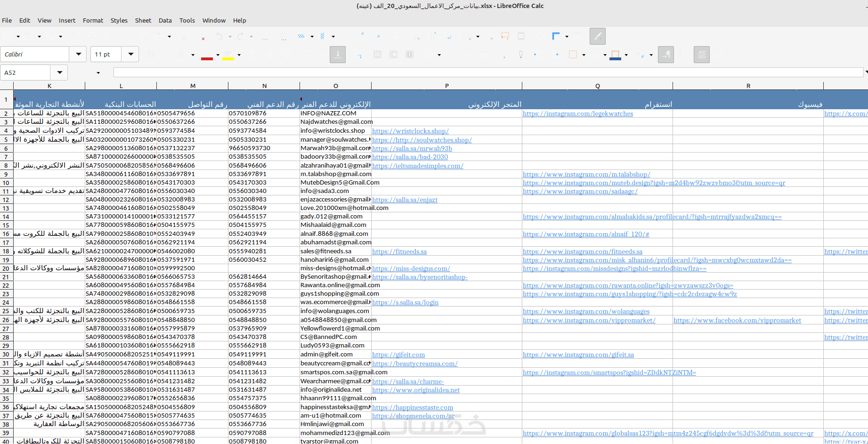
Task: Open the gifeit.com store link
Action: coord(398,355)
